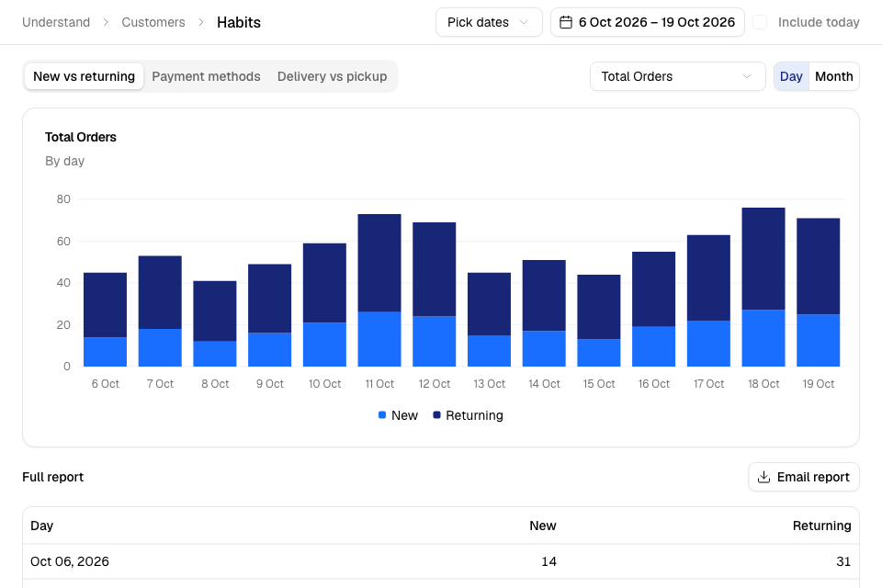Click the value 14 in New column
Viewport: 882px width, 588px height.
click(549, 561)
